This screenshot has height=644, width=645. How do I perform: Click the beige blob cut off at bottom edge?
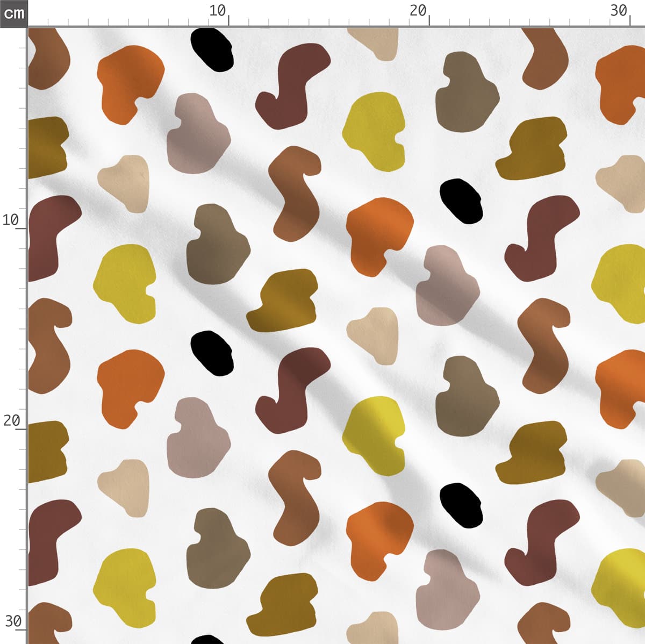(x=374, y=628)
